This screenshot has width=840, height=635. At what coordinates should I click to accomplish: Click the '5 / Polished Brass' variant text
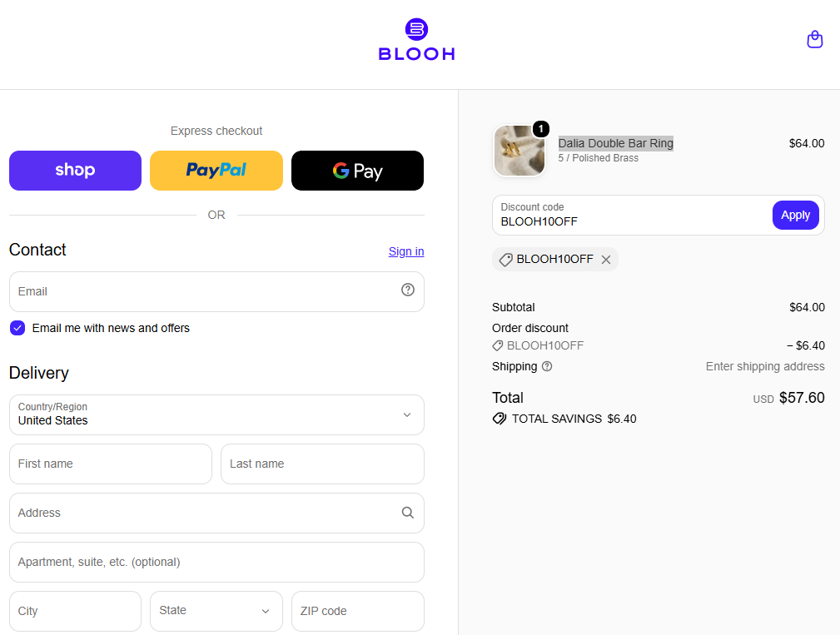coord(599,158)
